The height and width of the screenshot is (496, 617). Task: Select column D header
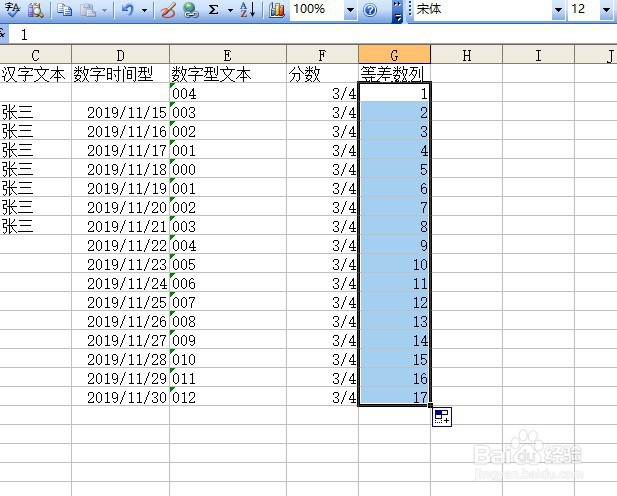(x=120, y=55)
